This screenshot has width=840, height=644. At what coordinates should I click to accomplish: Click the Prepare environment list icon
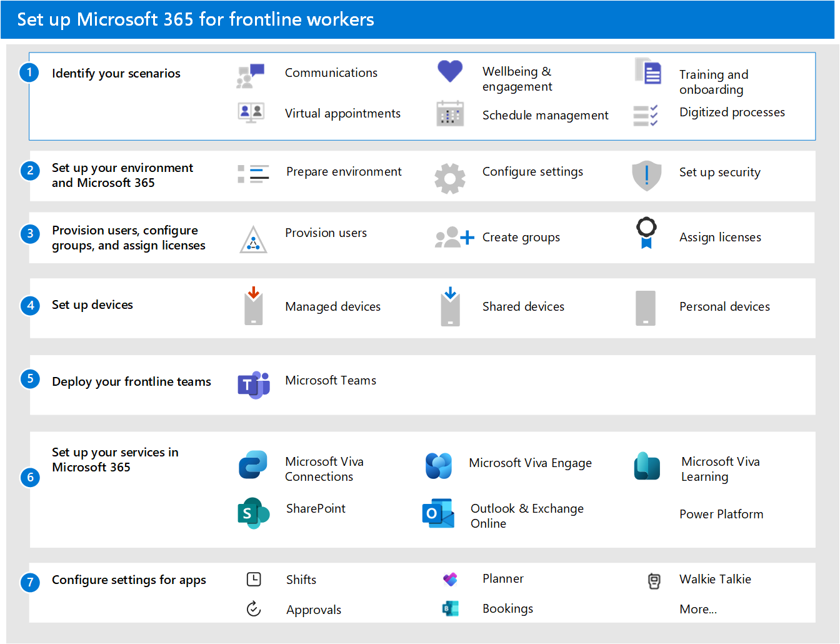pyautogui.click(x=253, y=174)
